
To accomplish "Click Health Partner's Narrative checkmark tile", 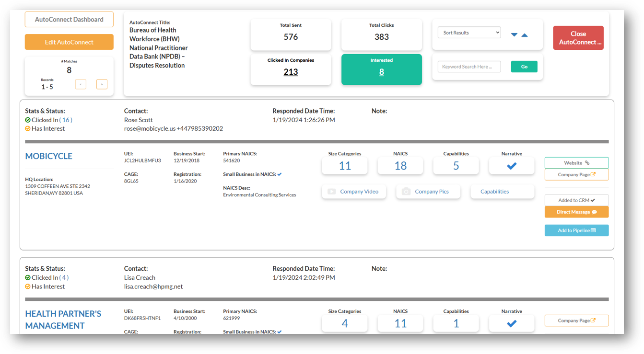I will click(x=511, y=324).
